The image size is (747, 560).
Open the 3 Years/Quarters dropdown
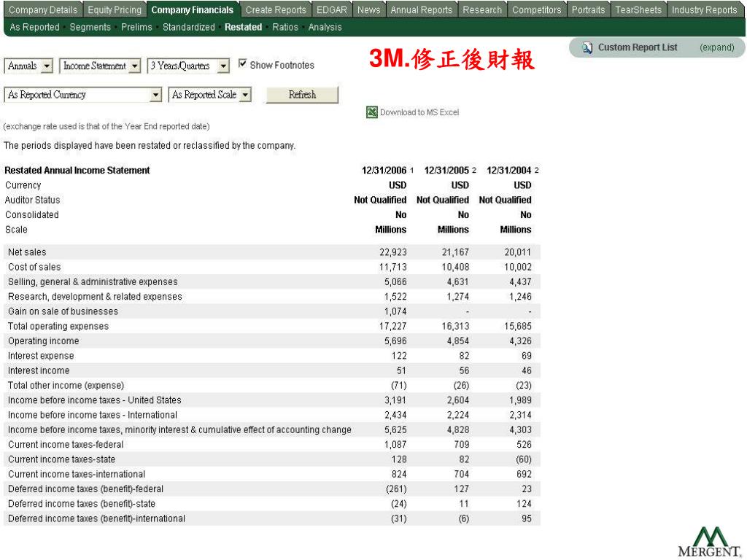188,66
